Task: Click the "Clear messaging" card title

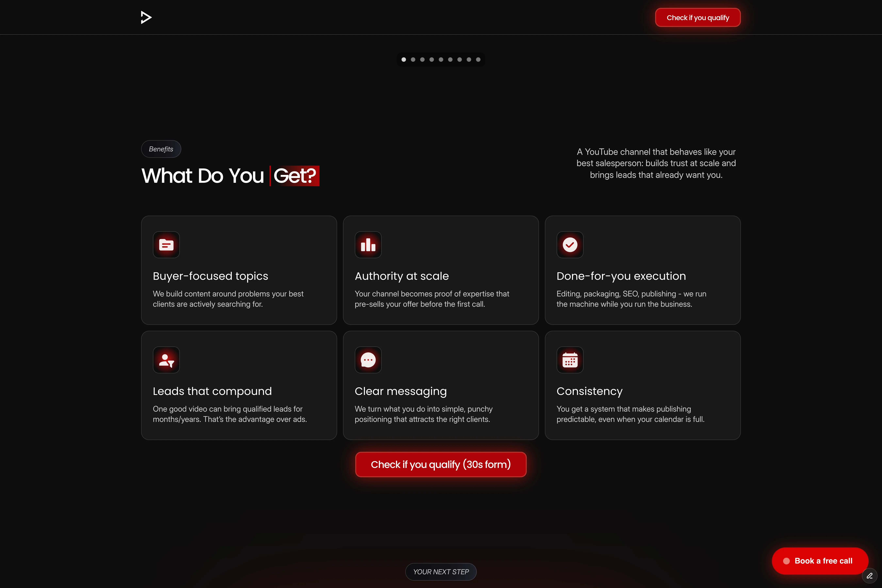Action: [400, 391]
